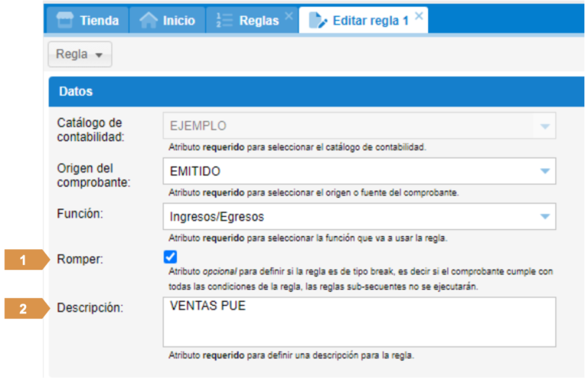
Task: Click the Reglas numbered list icon
Action: point(224,21)
